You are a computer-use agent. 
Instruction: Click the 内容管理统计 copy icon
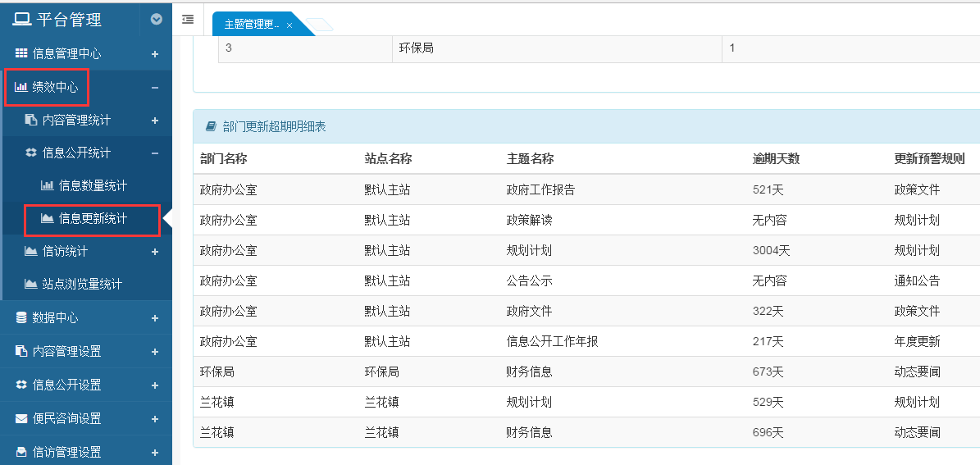coord(31,120)
